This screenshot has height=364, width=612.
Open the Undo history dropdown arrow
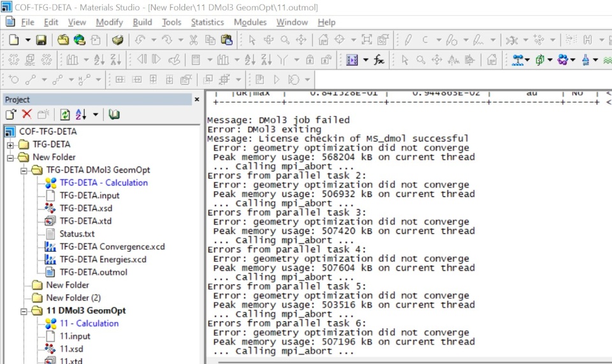(154, 40)
